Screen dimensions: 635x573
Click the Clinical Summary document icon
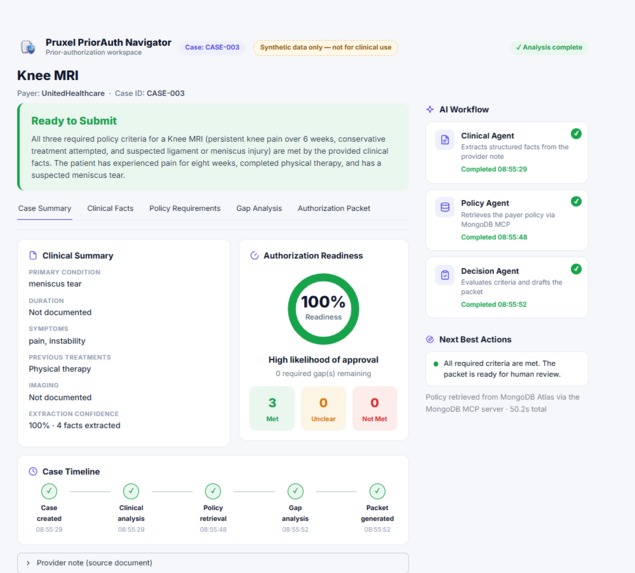coord(33,256)
